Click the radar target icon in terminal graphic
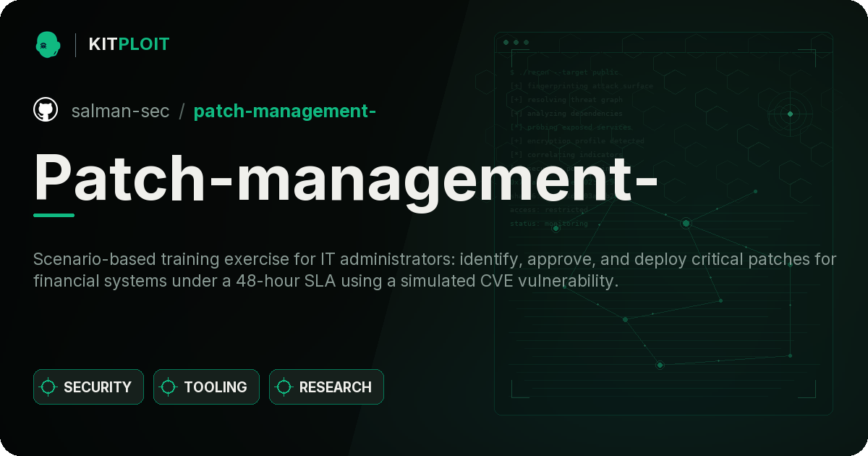This screenshot has width=868, height=456. pyautogui.click(x=790, y=114)
